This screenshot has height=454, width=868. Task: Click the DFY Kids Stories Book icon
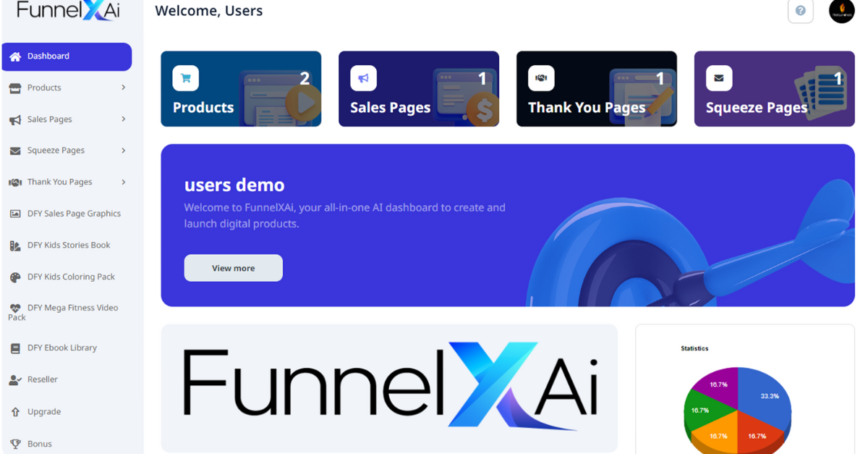(x=15, y=245)
